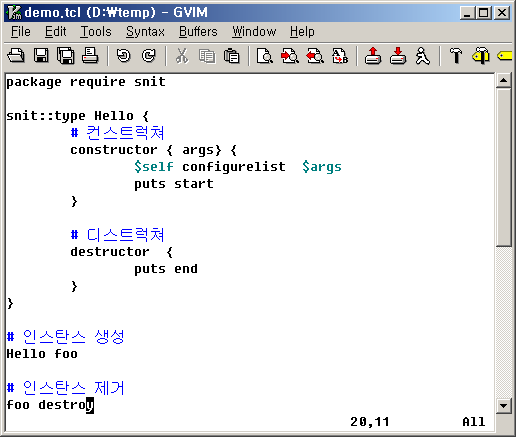The width and height of the screenshot is (516, 437).
Task: Paste from clipboard icon
Action: (232, 55)
